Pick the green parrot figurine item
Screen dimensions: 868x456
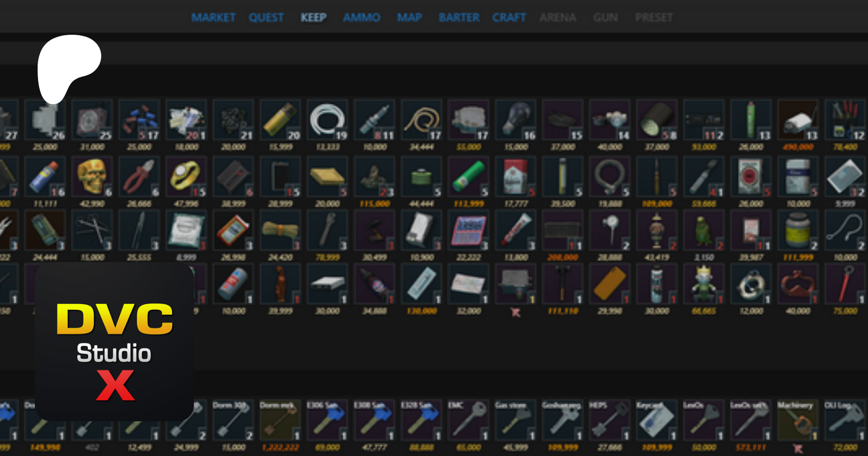[704, 230]
